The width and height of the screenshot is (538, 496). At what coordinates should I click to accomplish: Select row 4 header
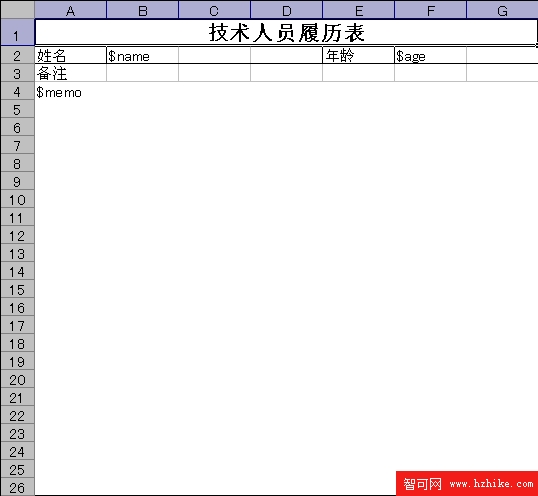(17, 91)
